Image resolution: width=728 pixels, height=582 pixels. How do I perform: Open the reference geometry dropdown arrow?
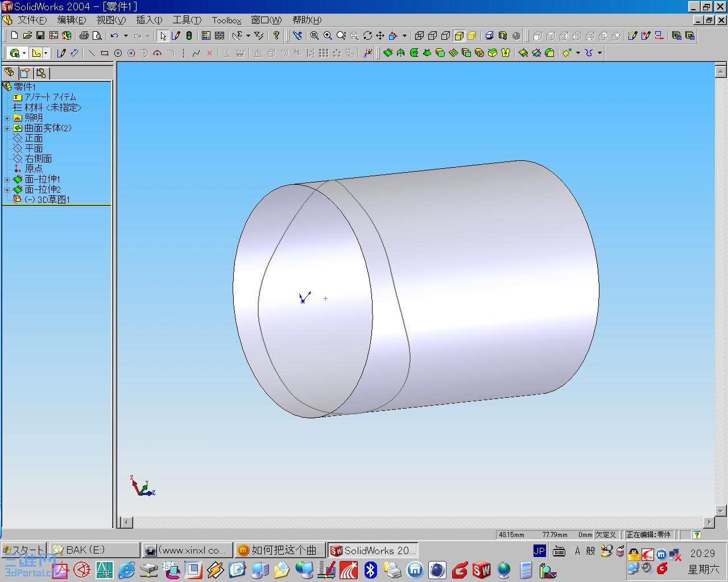pyautogui.click(x=578, y=53)
